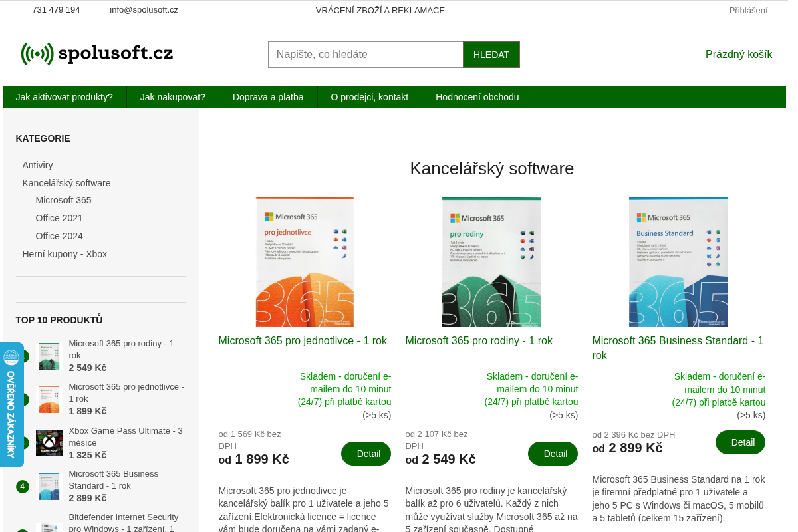Open top product Microsoft 365 Business Standard link
This screenshot has height=532, width=798.
click(113, 479)
